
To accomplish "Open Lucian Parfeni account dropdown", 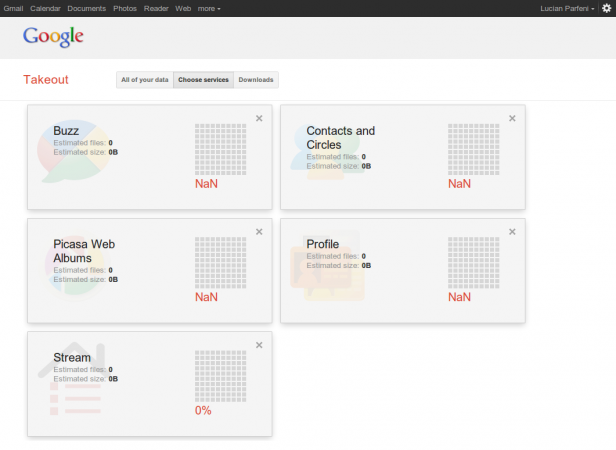I will pyautogui.click(x=566, y=8).
